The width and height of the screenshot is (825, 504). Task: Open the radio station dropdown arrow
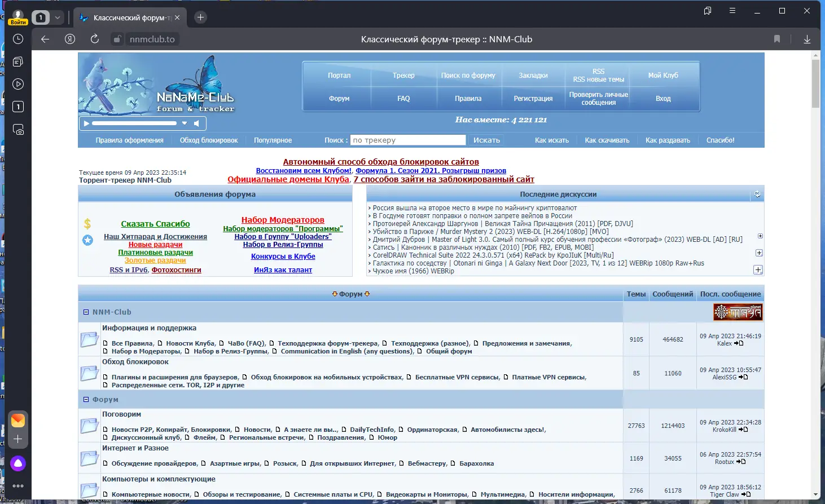[x=183, y=123]
